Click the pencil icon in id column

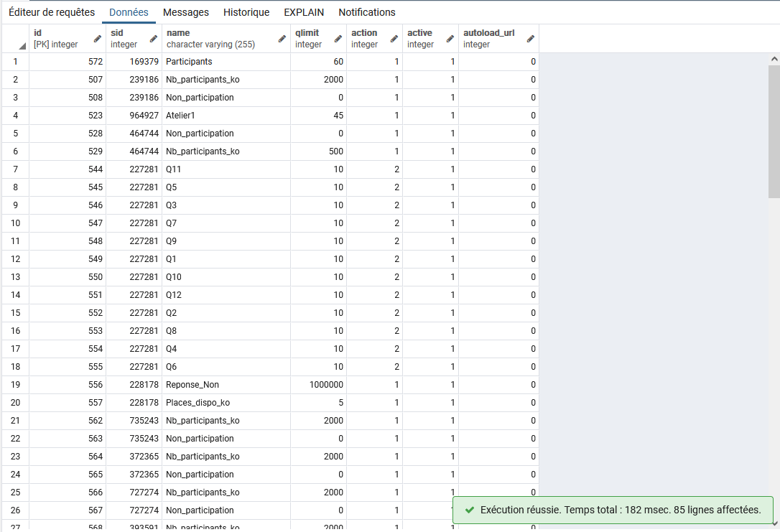coord(97,39)
